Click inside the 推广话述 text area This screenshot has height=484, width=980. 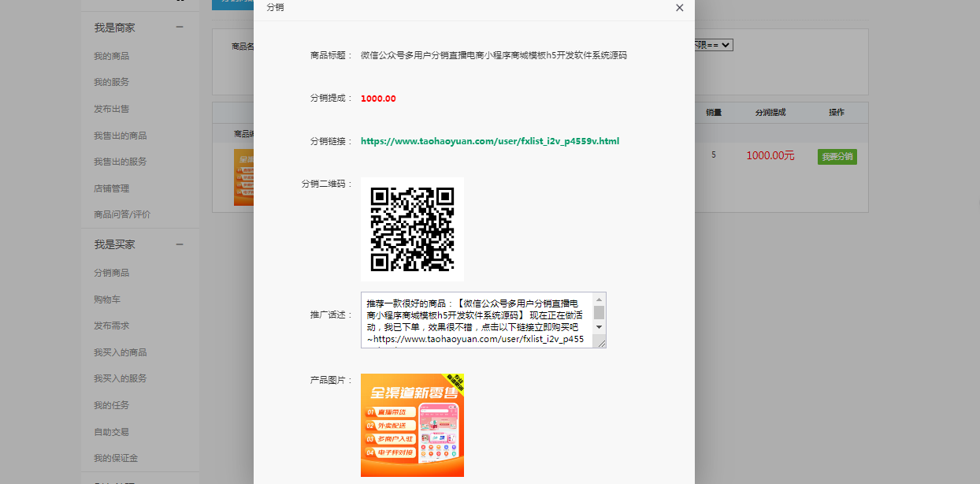[x=477, y=320]
